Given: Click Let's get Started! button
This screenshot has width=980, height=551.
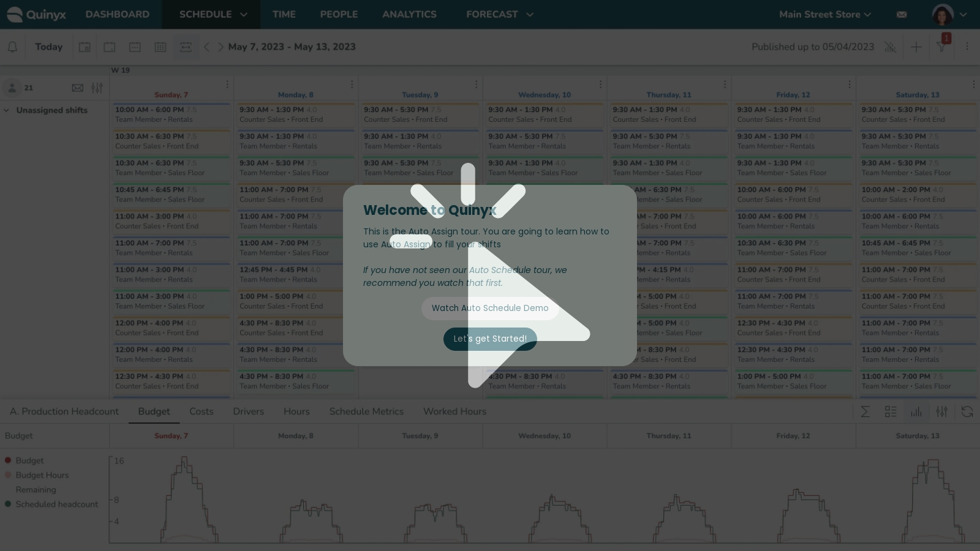Looking at the screenshot, I should pos(490,339).
